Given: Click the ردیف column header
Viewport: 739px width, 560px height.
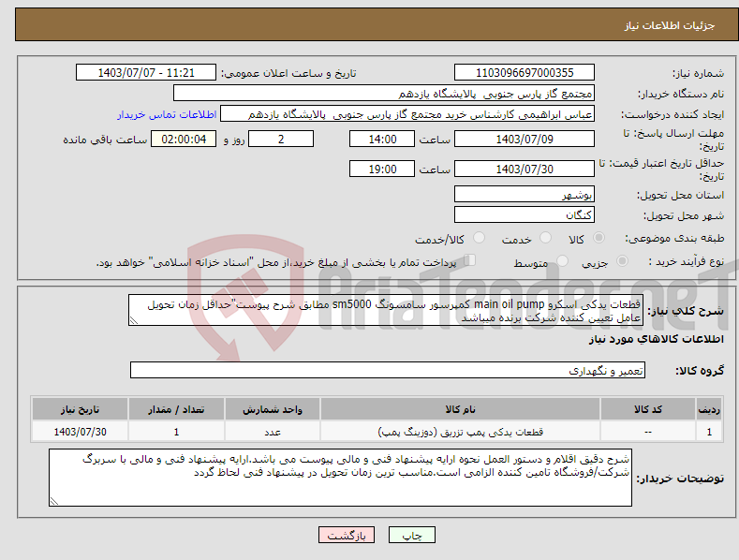Looking at the screenshot, I should point(709,409).
